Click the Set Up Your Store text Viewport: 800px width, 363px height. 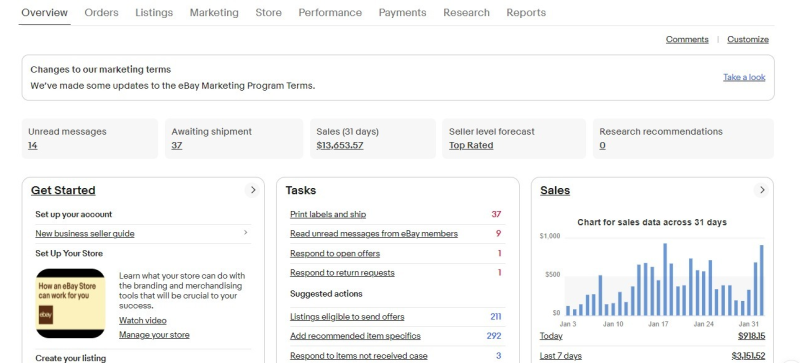[x=69, y=253]
